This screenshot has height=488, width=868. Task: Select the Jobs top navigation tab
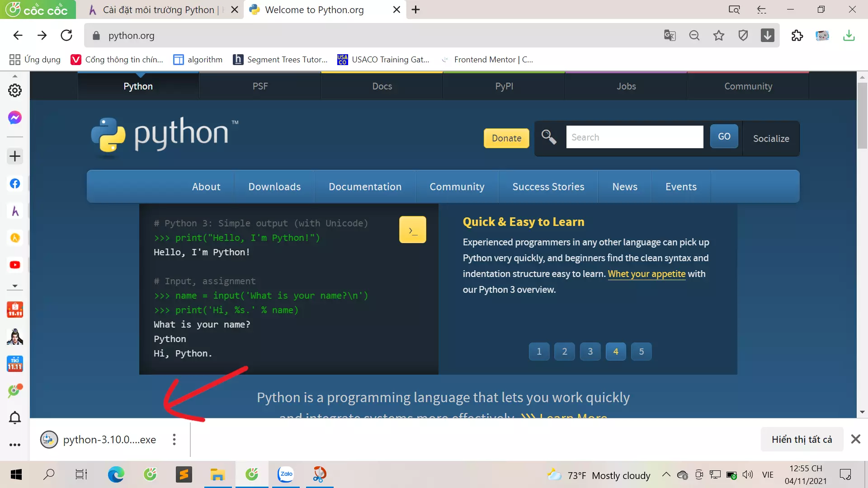(626, 86)
